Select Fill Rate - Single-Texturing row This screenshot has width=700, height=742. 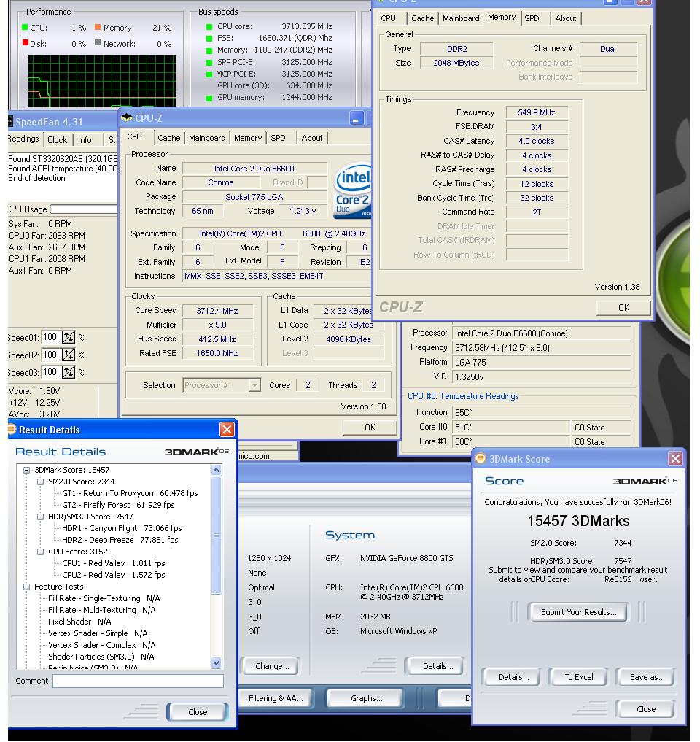point(104,598)
